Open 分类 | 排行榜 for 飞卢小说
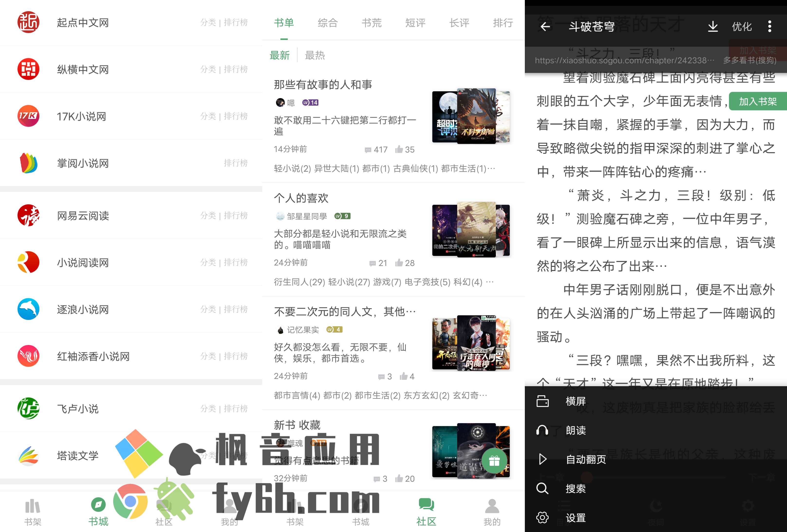This screenshot has width=787, height=532. point(224,408)
